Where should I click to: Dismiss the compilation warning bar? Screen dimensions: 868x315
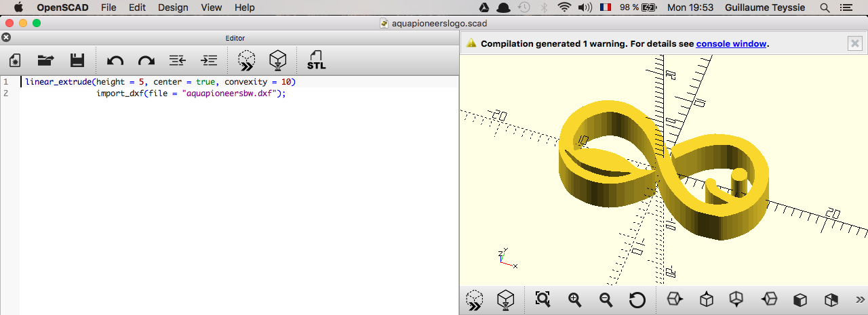pos(855,43)
